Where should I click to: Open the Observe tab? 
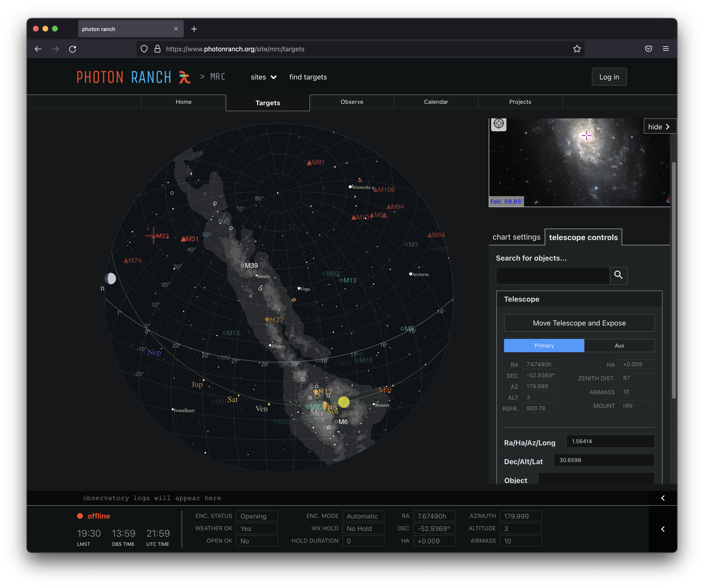(352, 102)
